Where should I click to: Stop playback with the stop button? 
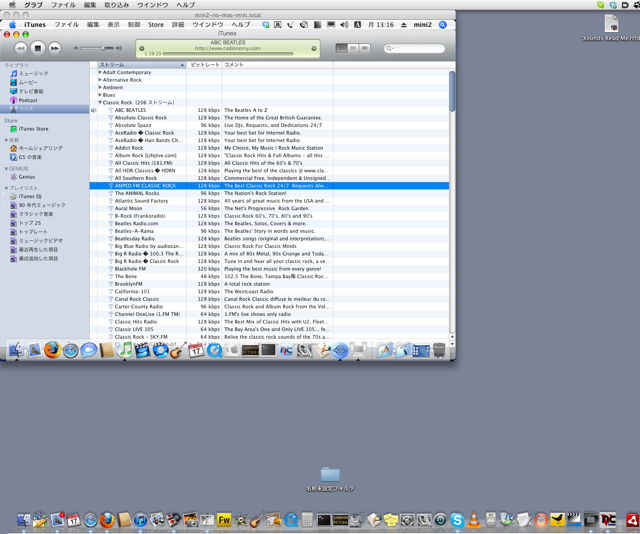[38, 48]
